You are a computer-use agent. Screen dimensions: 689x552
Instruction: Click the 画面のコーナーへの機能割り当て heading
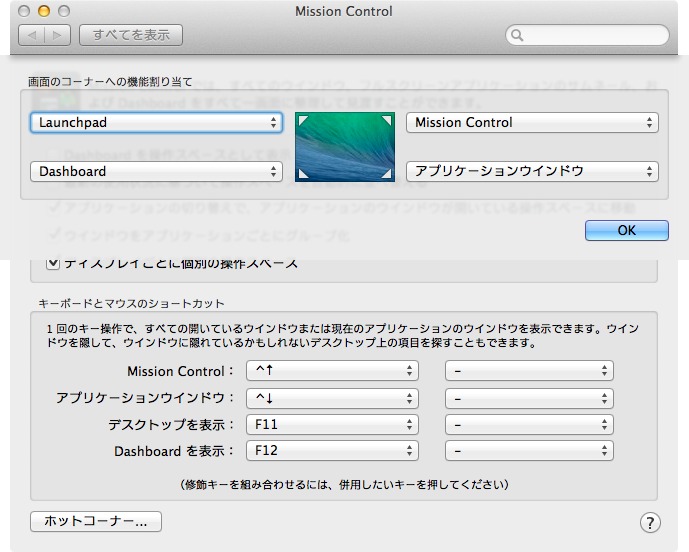110,82
